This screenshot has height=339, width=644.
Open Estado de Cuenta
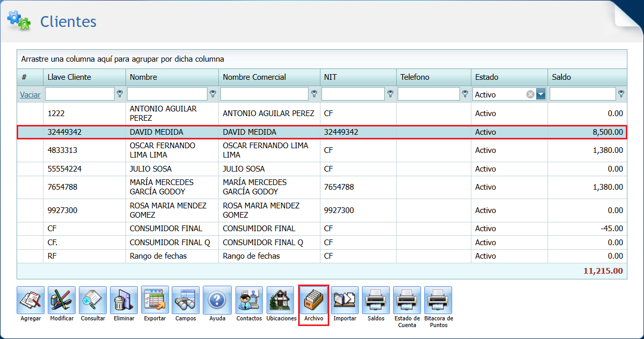point(407,301)
